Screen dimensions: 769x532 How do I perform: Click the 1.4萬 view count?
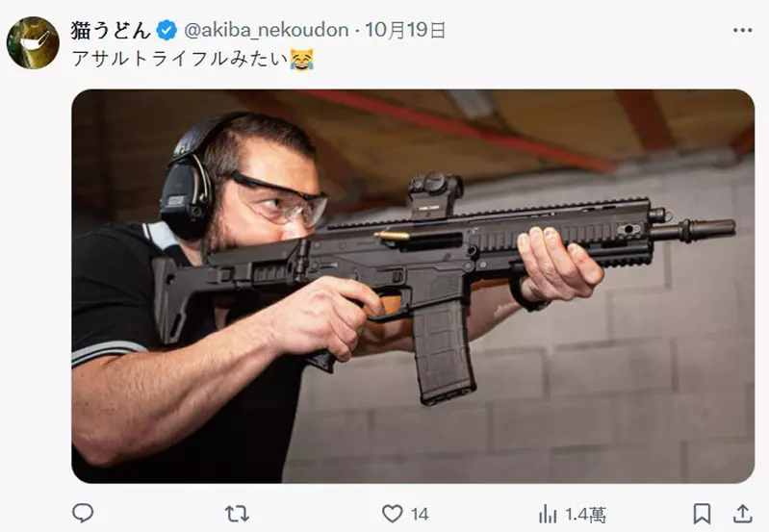coord(585,515)
